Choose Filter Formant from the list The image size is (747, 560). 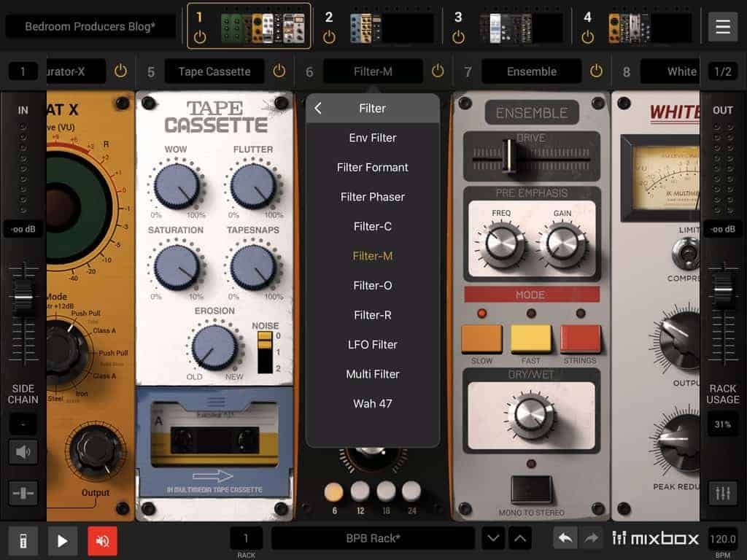pyautogui.click(x=373, y=168)
